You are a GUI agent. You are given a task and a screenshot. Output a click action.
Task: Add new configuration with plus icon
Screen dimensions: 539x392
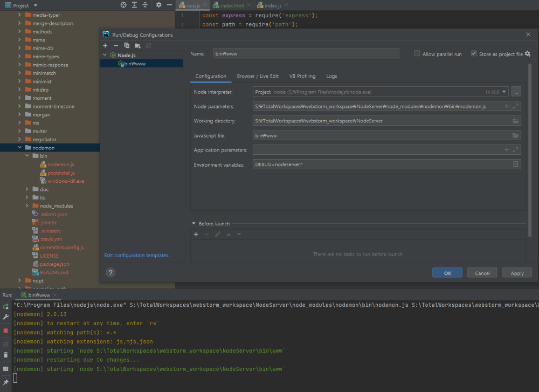[105, 46]
